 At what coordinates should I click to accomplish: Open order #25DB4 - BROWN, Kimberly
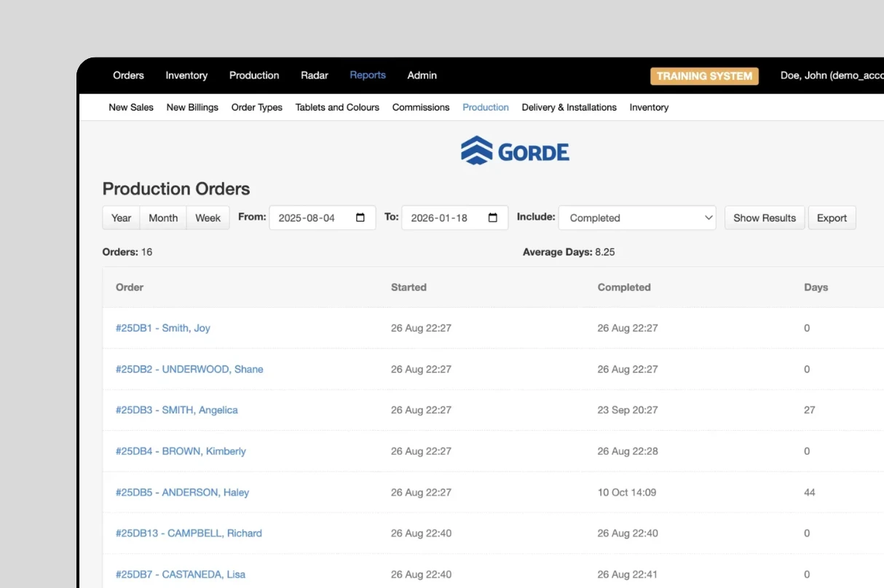point(181,451)
